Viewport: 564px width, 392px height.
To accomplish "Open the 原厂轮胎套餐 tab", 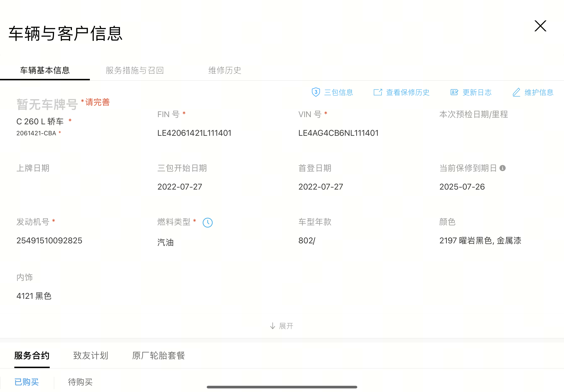I will [158, 355].
